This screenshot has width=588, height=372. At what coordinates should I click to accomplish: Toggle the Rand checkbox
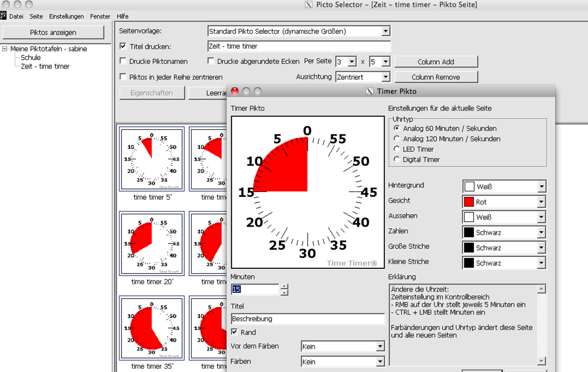(x=234, y=332)
